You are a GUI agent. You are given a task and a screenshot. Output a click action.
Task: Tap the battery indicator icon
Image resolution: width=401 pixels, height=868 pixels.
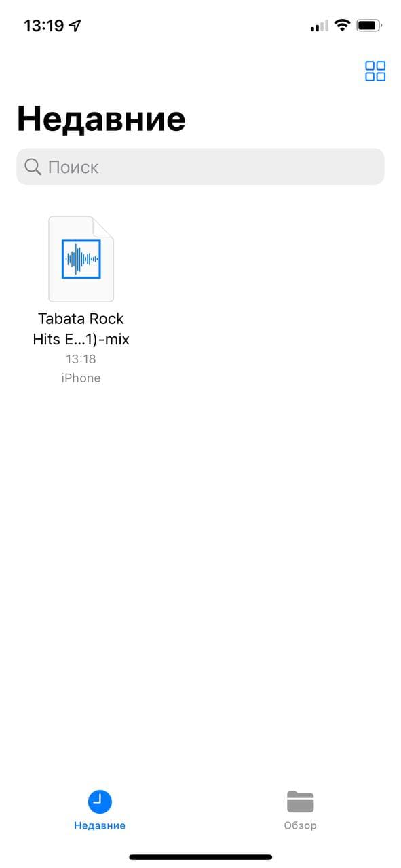370,26
